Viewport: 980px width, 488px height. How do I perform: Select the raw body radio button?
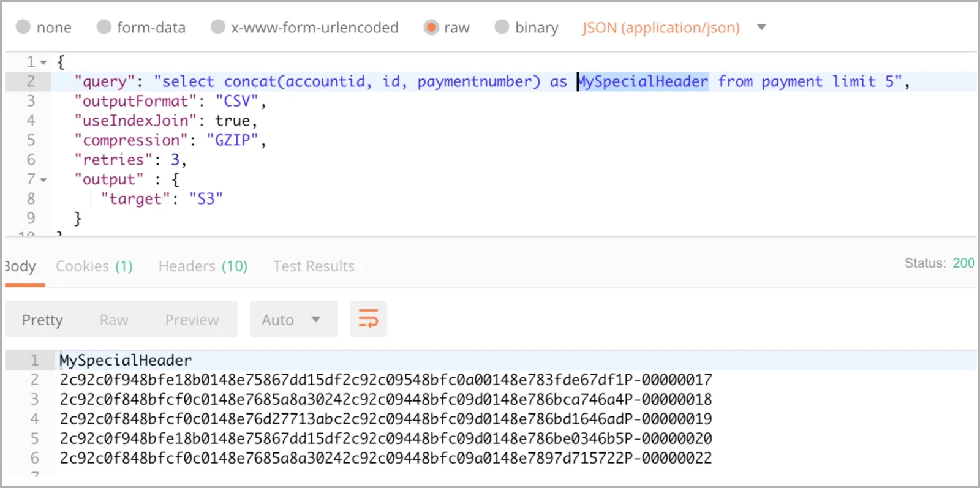(431, 27)
